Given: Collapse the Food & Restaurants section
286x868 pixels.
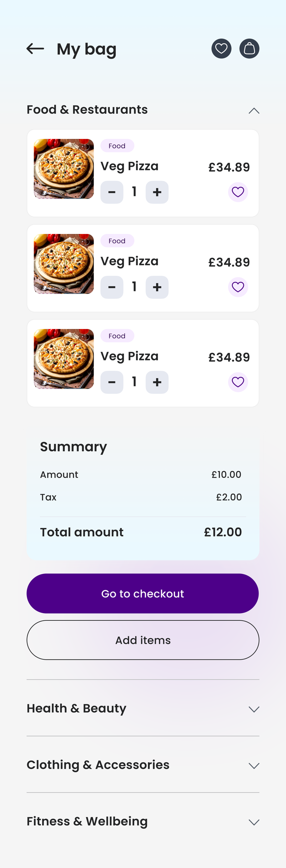Looking at the screenshot, I should 254,111.
